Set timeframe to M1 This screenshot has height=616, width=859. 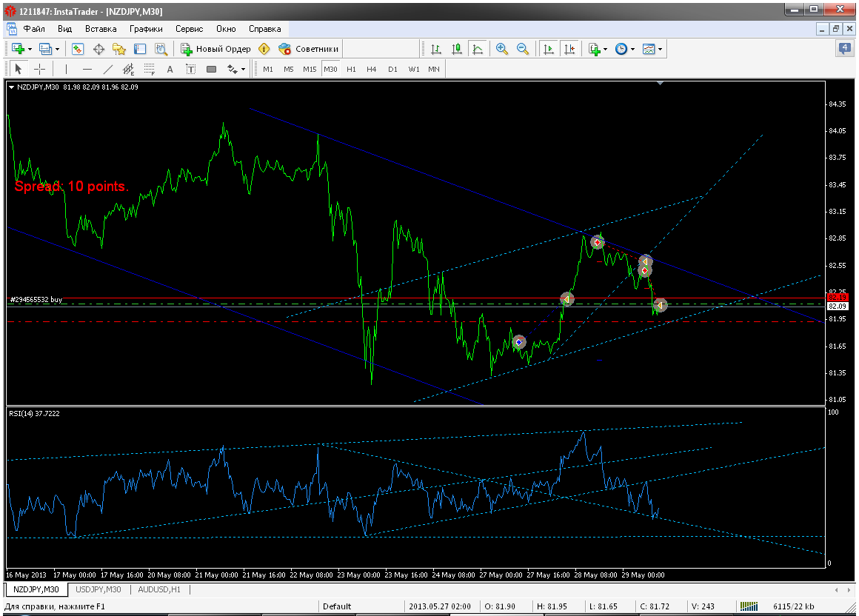pyautogui.click(x=268, y=69)
